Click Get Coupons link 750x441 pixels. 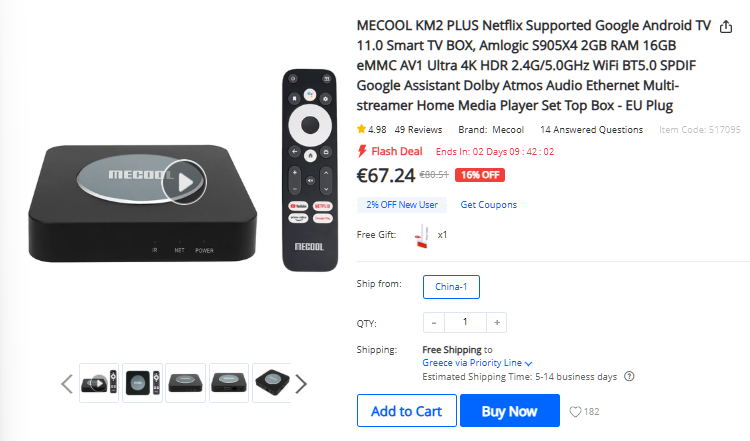pos(488,205)
